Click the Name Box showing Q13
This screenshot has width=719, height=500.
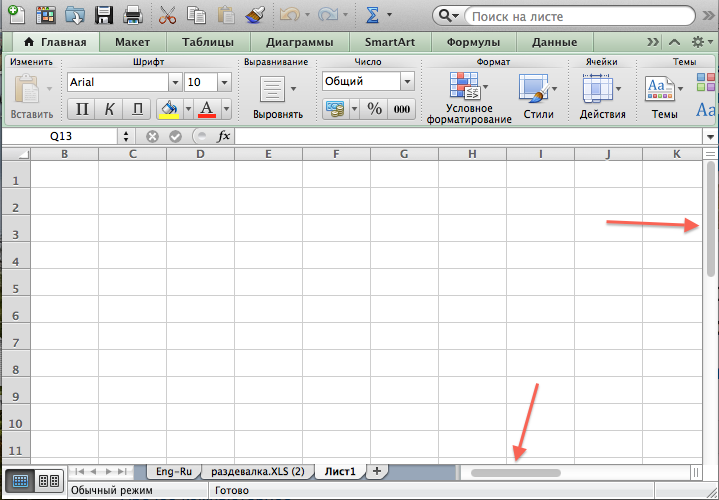coord(61,136)
